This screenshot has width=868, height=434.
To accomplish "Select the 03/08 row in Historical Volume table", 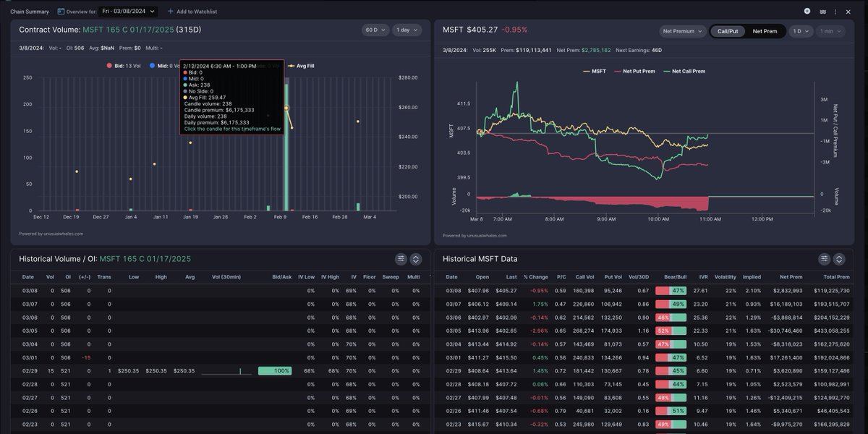I will (221, 290).
